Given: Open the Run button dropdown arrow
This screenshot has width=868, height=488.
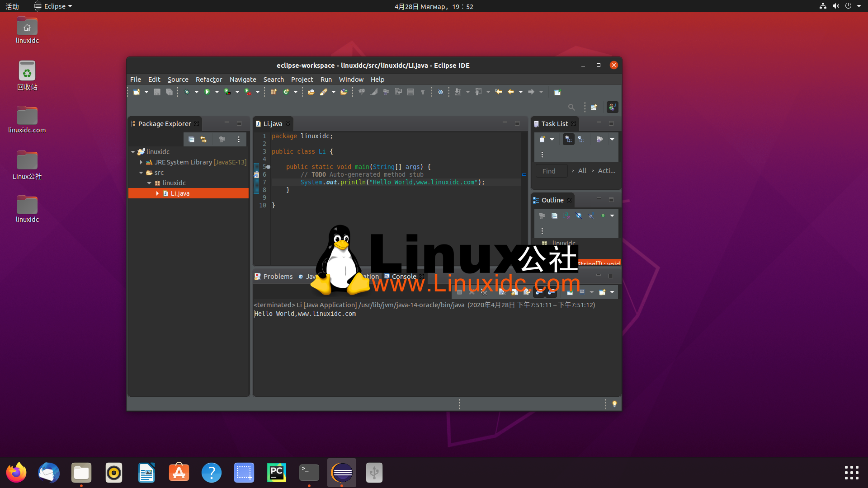Looking at the screenshot, I should coord(217,92).
